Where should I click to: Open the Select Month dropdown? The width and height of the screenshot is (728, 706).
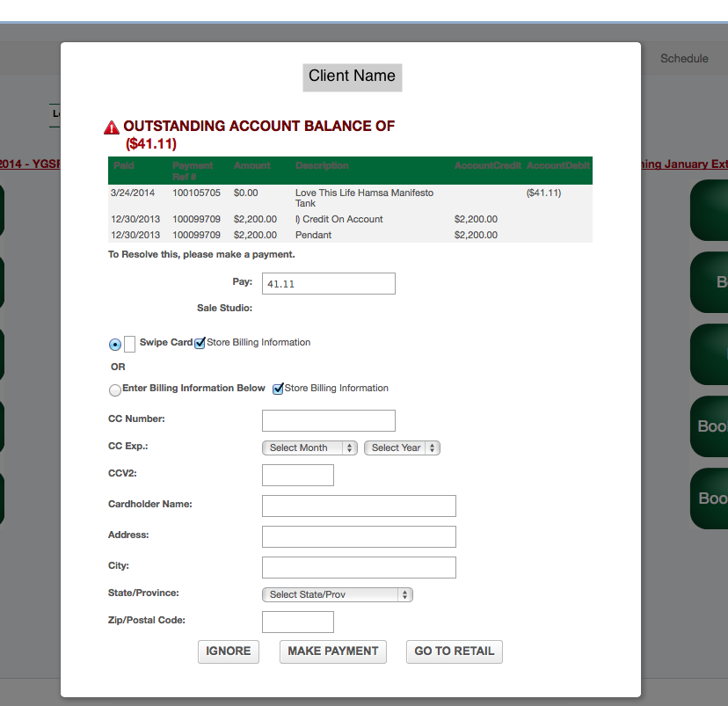[x=309, y=448]
